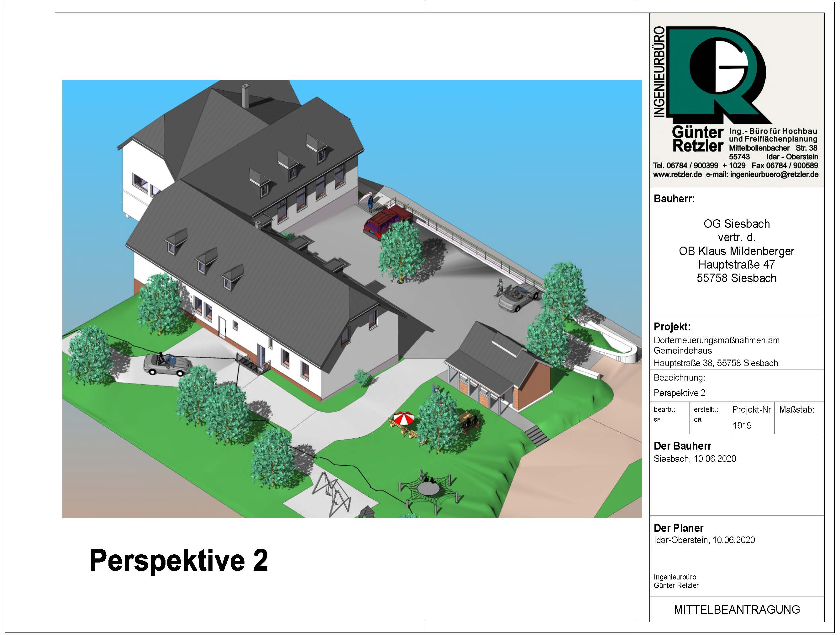
Task: Select the small brick carport building
Action: click(x=497, y=365)
